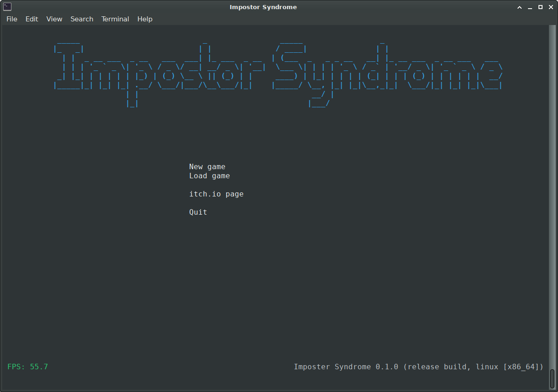Open the Edit menu
The image size is (558, 392).
pos(32,19)
